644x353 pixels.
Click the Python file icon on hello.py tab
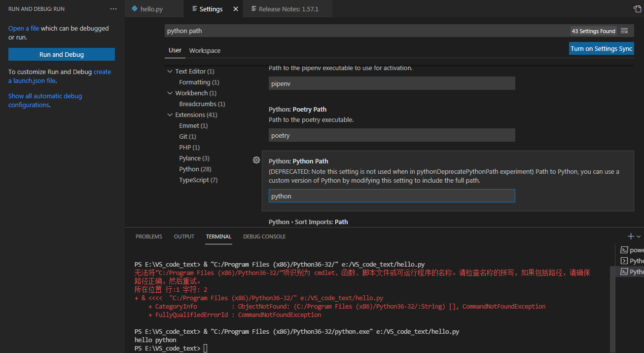point(135,9)
